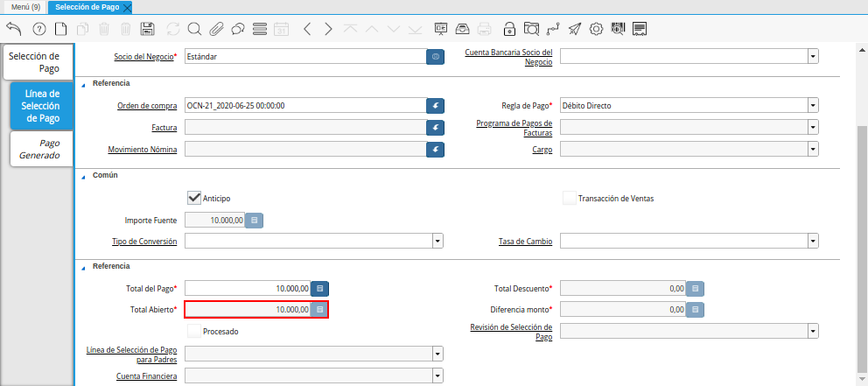Open the Regla de Pago dropdown
This screenshot has height=386, width=868.
click(x=813, y=105)
